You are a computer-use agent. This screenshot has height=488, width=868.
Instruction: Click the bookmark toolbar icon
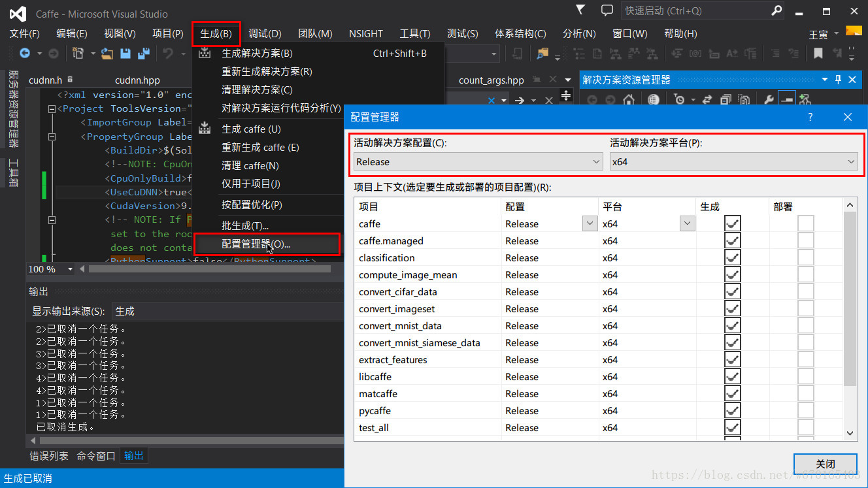pyautogui.click(x=818, y=53)
